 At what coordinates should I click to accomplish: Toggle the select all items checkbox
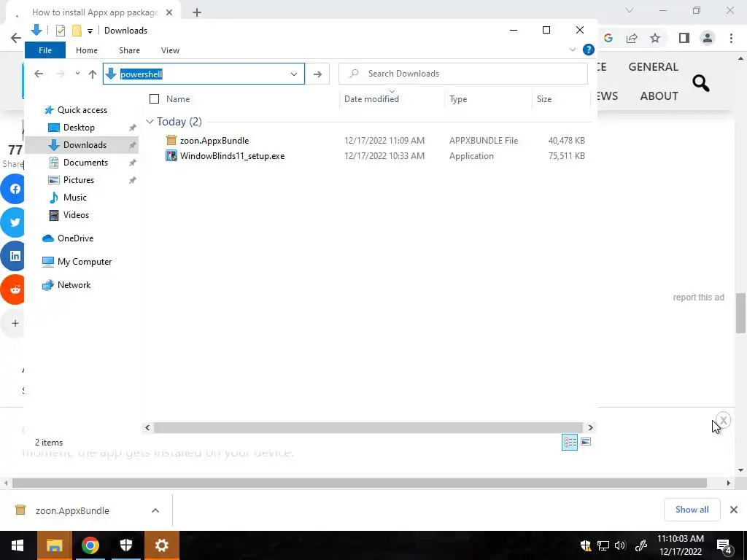[154, 99]
